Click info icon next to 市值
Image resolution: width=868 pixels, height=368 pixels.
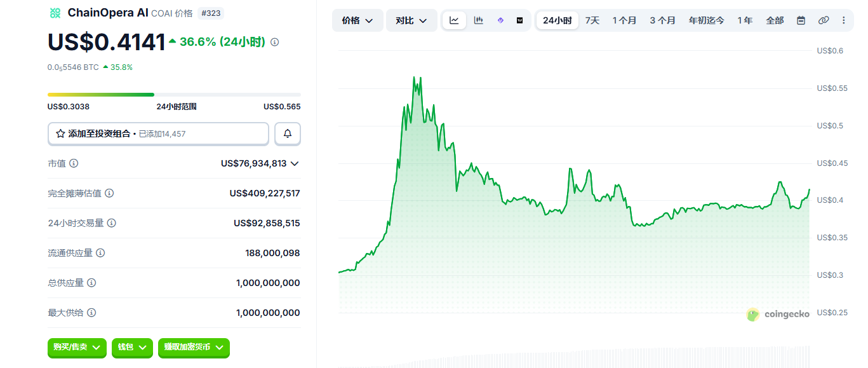click(x=74, y=163)
